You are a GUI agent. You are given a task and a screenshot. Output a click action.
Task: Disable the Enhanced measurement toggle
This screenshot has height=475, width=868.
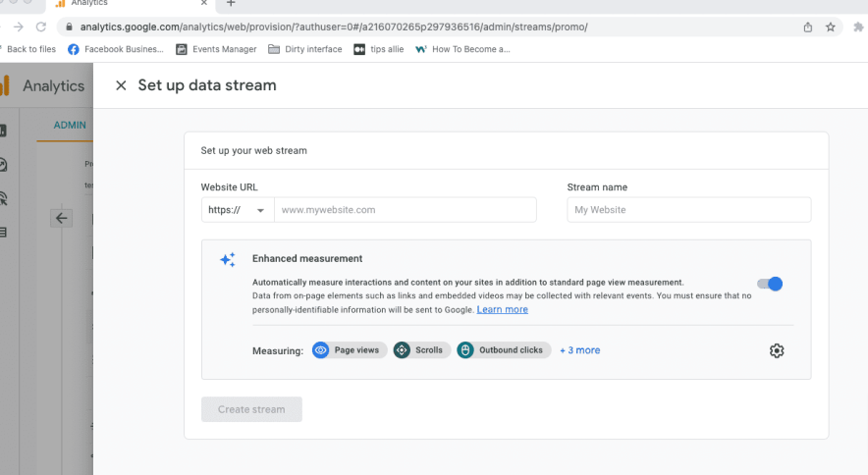coord(771,284)
